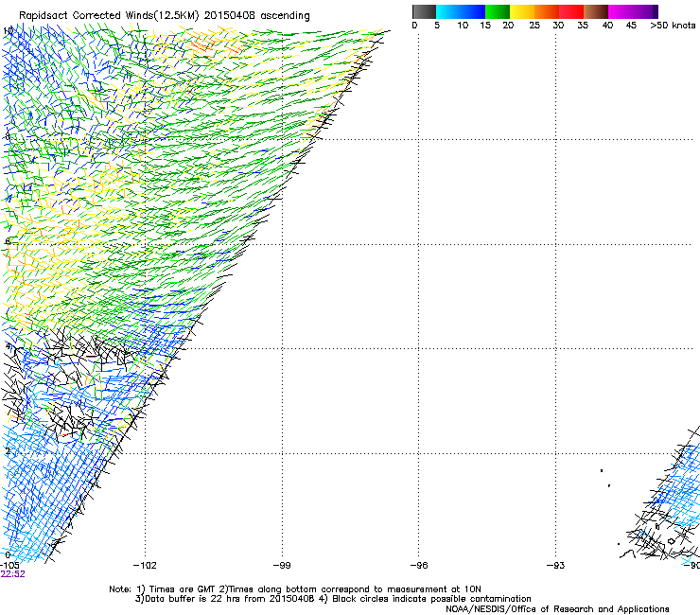Click the '-99' longitude axis label
Viewport: 700px width, 615px height.
point(282,566)
